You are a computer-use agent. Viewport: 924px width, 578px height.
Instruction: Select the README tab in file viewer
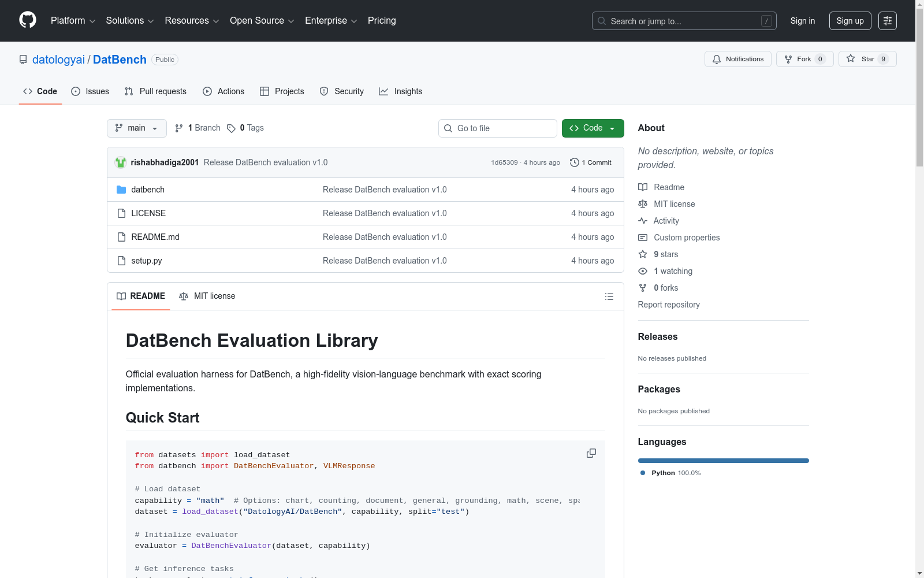point(141,296)
